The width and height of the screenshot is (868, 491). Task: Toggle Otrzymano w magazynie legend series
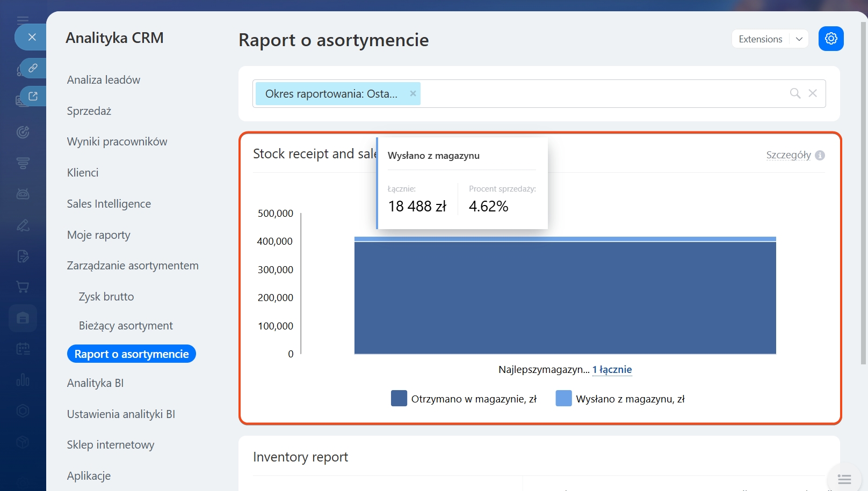coord(464,399)
